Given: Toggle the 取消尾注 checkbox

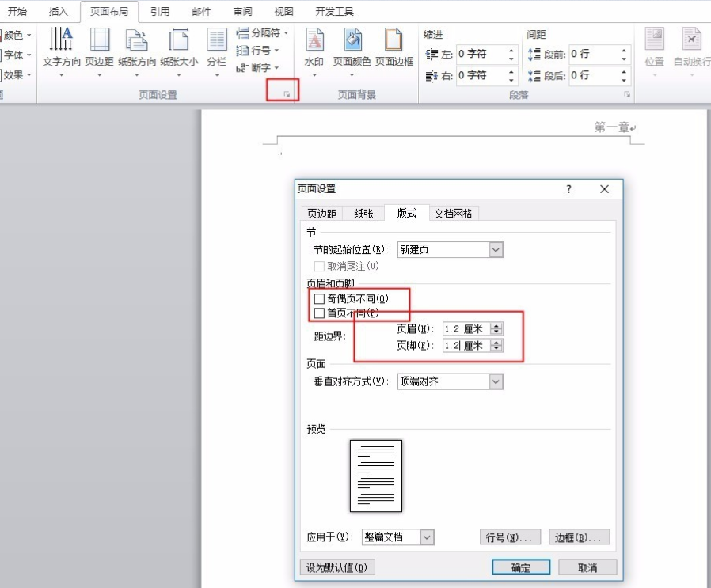Looking at the screenshot, I should click(319, 266).
